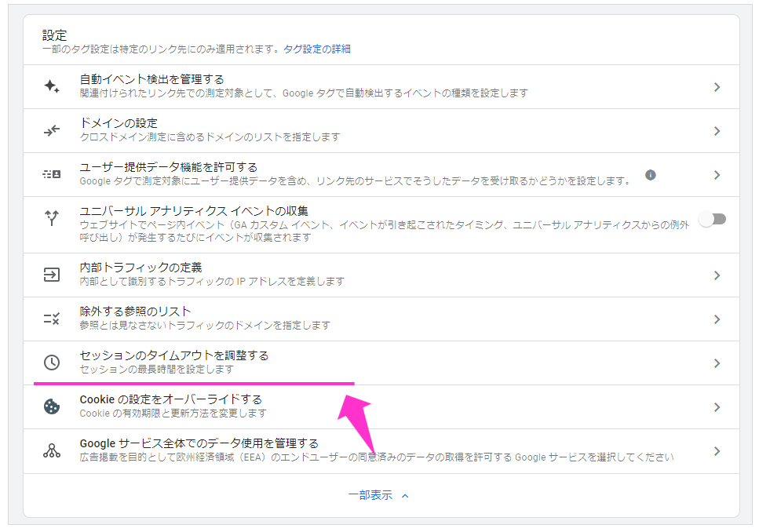Click the clock icon for セッションのタイムアウト

point(52,363)
